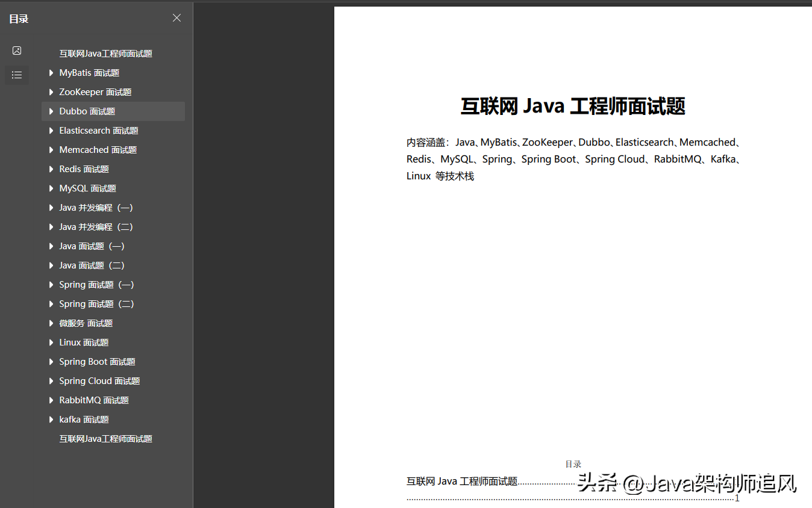Expand the Java 面试题（二）arrow
Viewport: 812px width, 508px height.
tap(51, 265)
